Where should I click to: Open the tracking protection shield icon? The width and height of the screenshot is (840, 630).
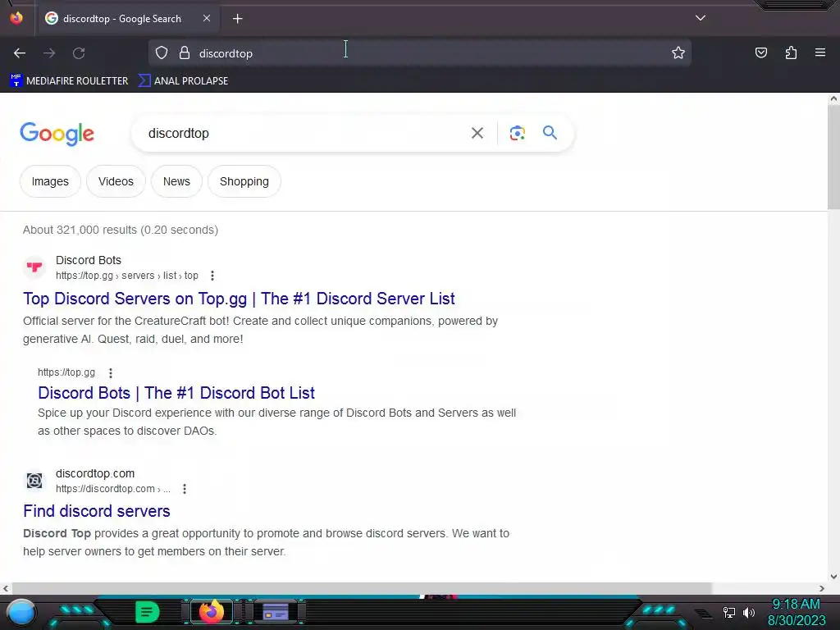click(162, 53)
